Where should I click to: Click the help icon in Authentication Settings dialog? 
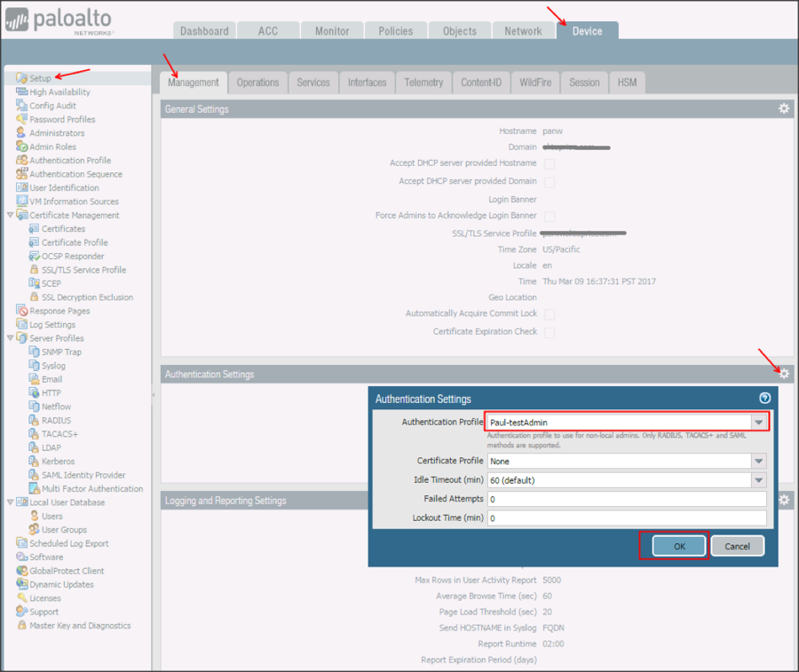[x=764, y=399]
